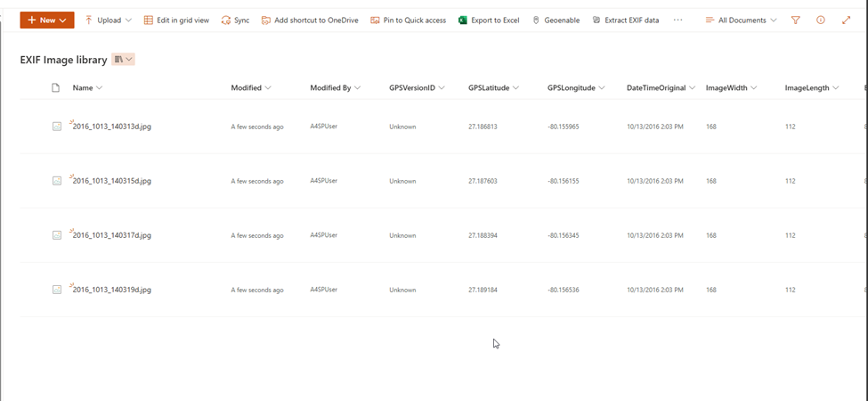This screenshot has width=868, height=401.
Task: Click Edit in grid view
Action: tap(176, 20)
